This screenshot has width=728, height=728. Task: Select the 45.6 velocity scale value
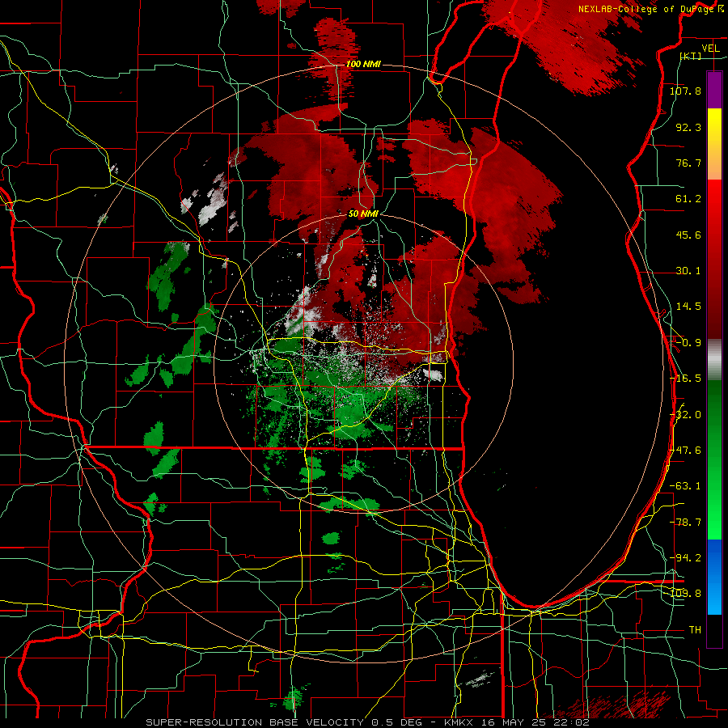[x=688, y=235]
